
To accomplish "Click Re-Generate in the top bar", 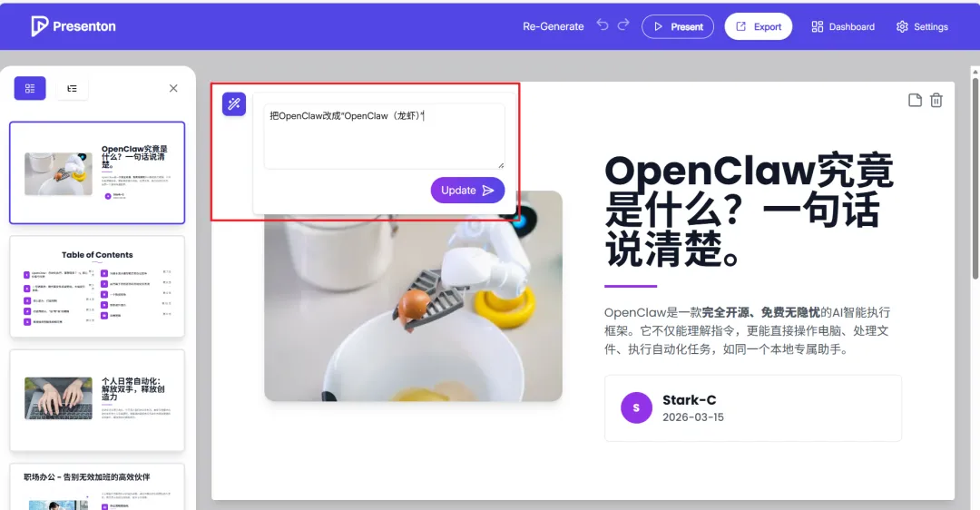I will tap(554, 26).
